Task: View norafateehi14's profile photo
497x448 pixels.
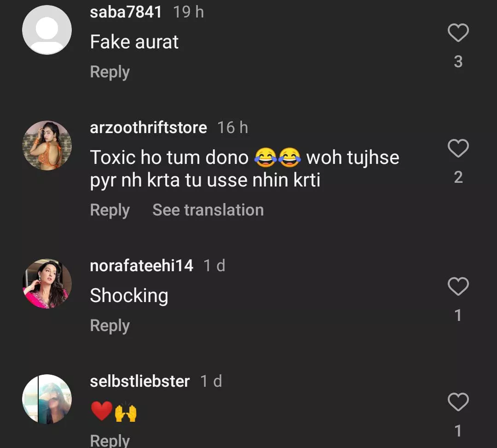Action: (47, 284)
